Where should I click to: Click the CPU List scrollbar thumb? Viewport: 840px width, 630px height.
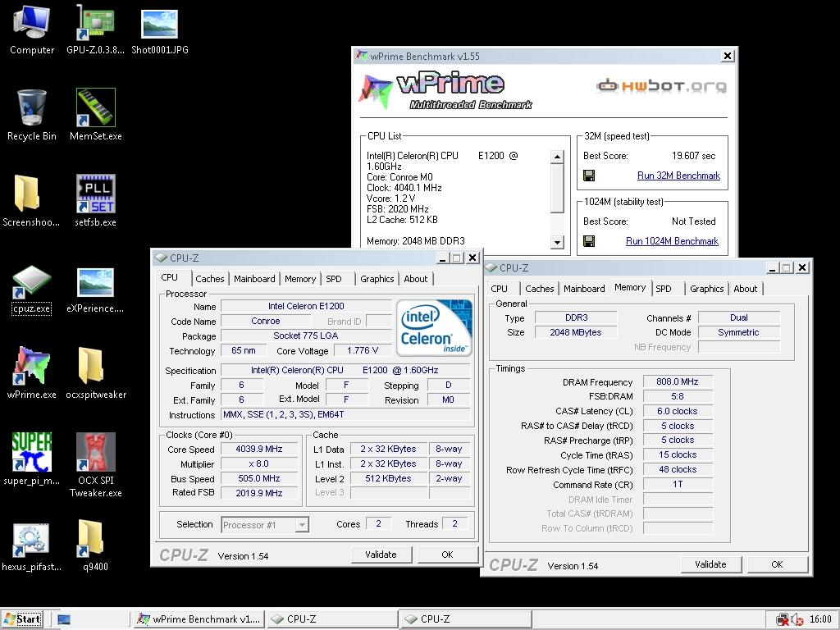coord(557,188)
